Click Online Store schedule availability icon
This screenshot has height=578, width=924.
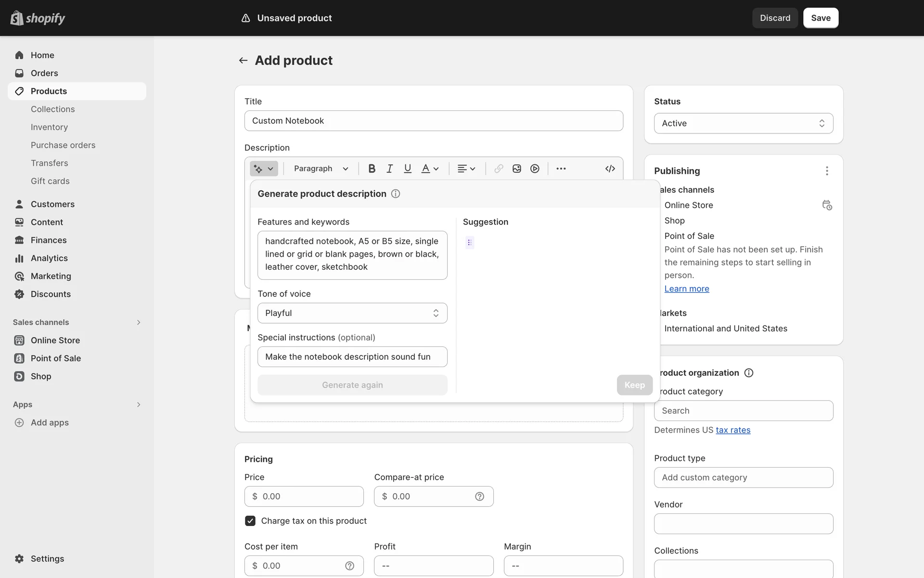point(827,205)
